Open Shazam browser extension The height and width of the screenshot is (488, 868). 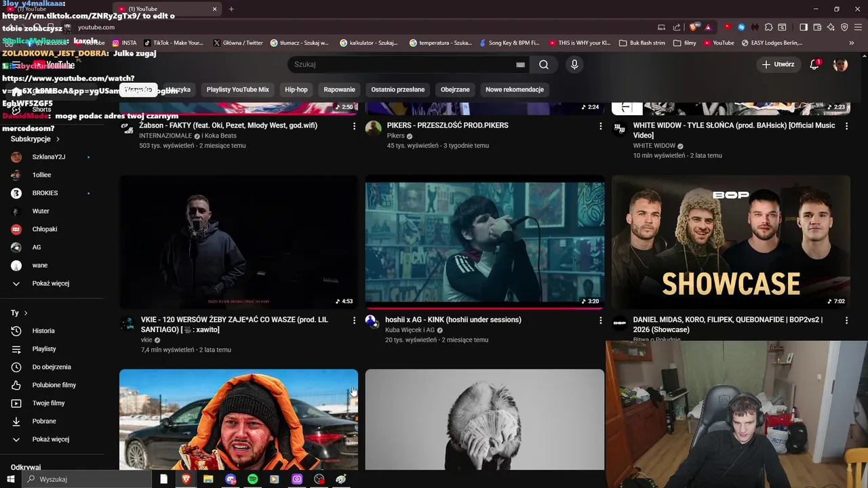tap(741, 27)
